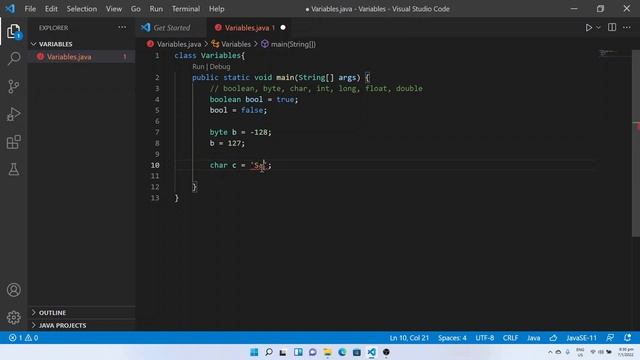Viewport: 640px width, 360px height.
Task: Click the VS Code logo icon
Action: click(x=10, y=9)
